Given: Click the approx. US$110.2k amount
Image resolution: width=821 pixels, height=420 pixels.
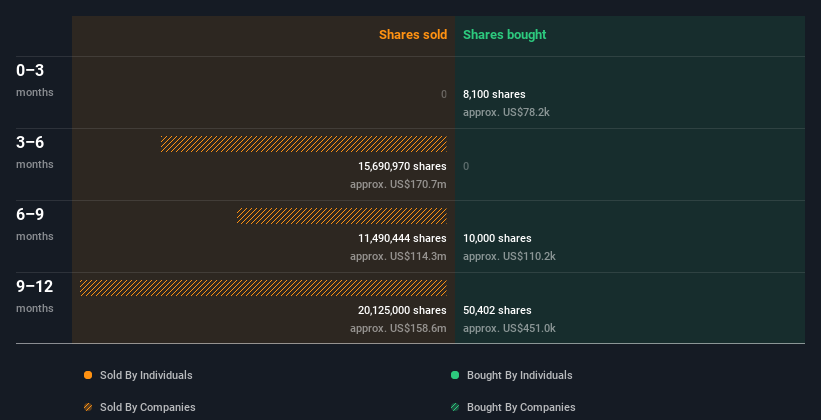Looking at the screenshot, I should tap(509, 256).
